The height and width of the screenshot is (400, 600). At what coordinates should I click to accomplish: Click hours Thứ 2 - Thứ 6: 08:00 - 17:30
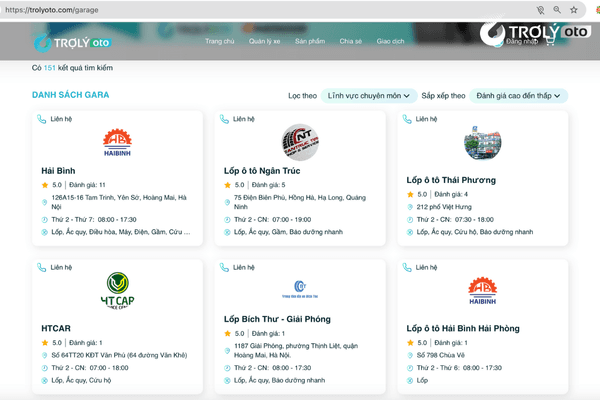(x=459, y=368)
